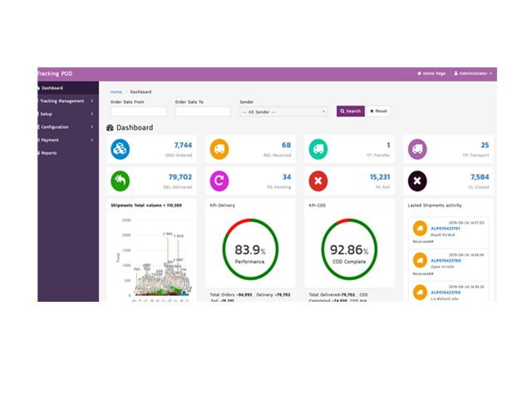Open shipment ALP010423761 link

click(x=447, y=228)
